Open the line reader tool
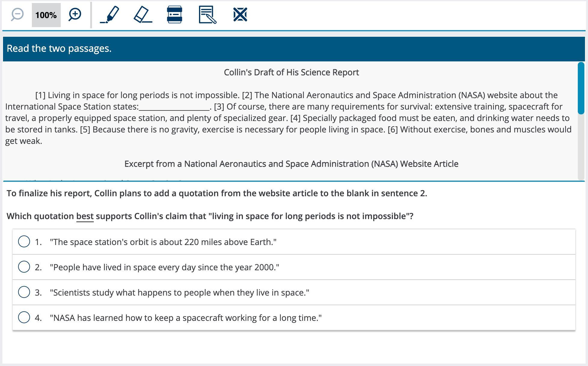This screenshot has height=366, width=588. (174, 14)
